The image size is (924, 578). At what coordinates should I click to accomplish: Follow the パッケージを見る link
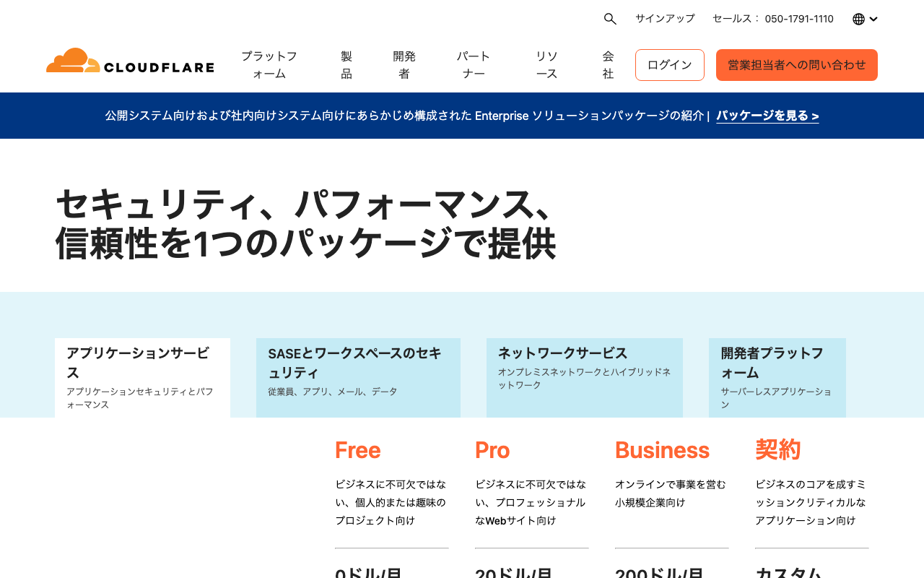pyautogui.click(x=767, y=115)
